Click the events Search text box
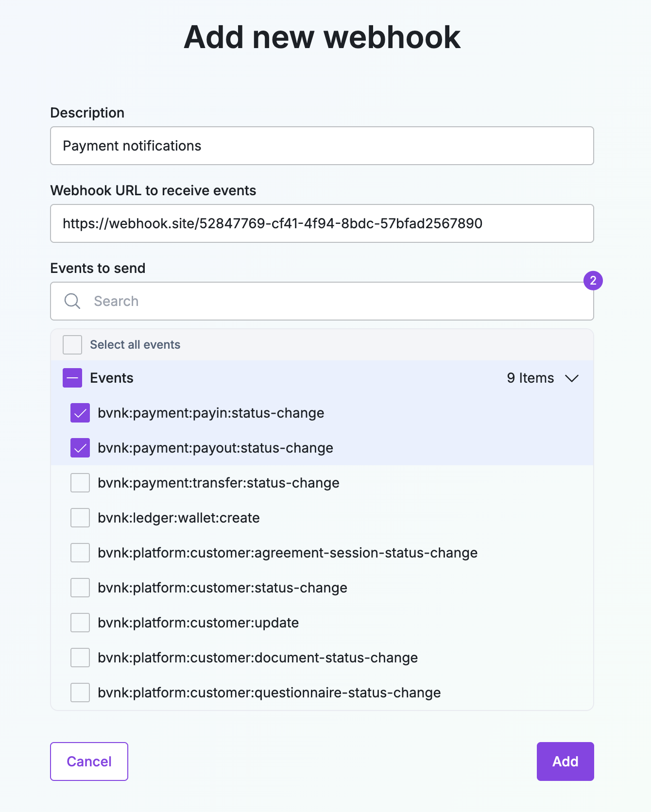Screen dimensions: 651x812 click(x=322, y=301)
